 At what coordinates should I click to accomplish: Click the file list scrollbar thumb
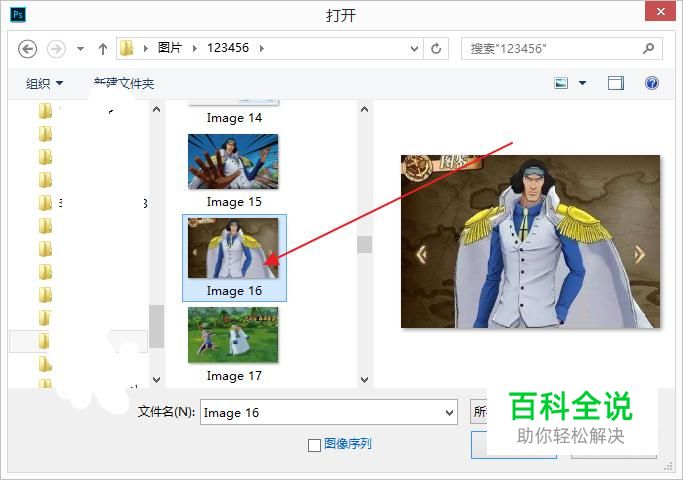click(x=365, y=244)
